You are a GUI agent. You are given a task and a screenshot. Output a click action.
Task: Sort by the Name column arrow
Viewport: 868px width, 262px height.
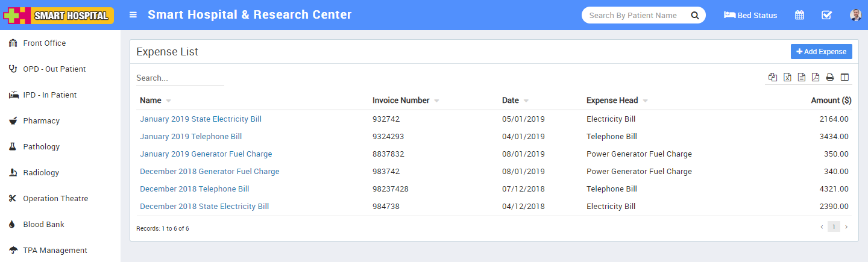(x=168, y=101)
